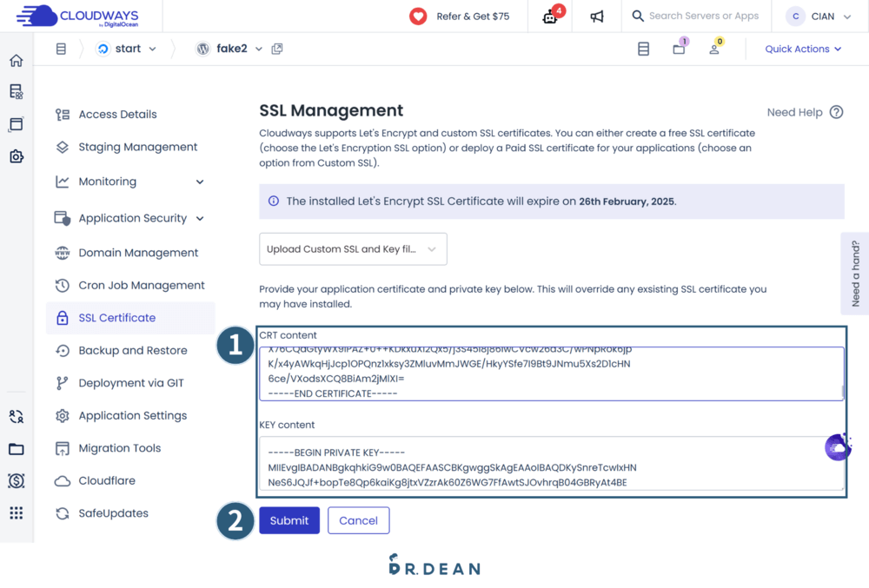Open the Applications icon in the sidebar

[16, 123]
